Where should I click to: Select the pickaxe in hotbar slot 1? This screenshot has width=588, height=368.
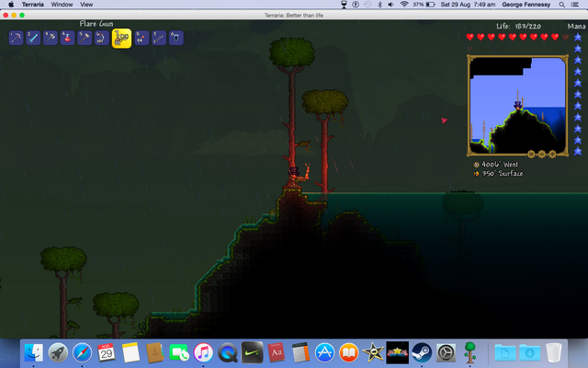tap(16, 38)
